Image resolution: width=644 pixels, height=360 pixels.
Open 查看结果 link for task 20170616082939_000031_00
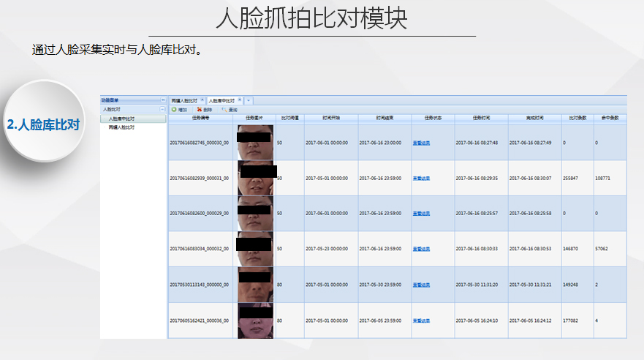pyautogui.click(x=421, y=178)
